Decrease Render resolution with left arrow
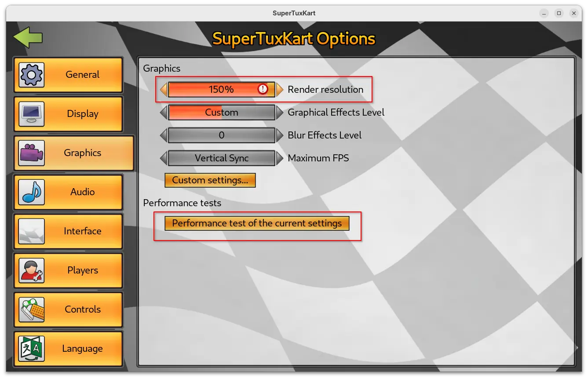Viewport: 588px width, 379px height. [164, 90]
